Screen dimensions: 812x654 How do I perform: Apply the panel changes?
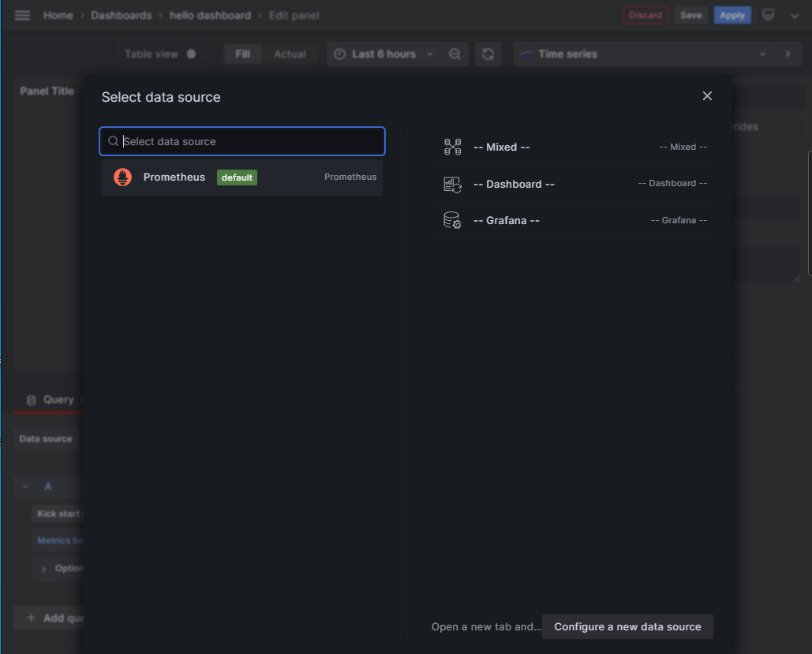(x=732, y=15)
